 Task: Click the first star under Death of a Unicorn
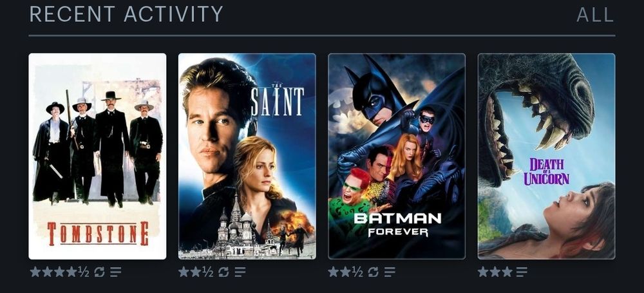[484, 272]
